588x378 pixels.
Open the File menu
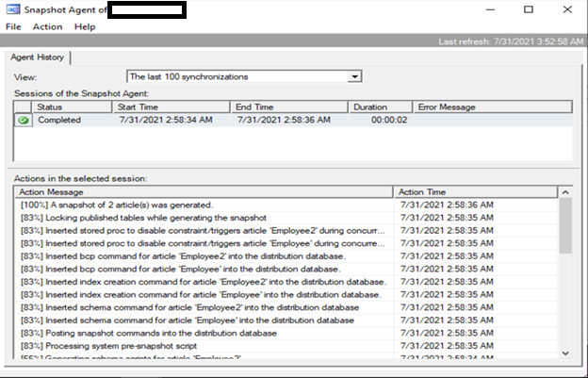[x=13, y=26]
